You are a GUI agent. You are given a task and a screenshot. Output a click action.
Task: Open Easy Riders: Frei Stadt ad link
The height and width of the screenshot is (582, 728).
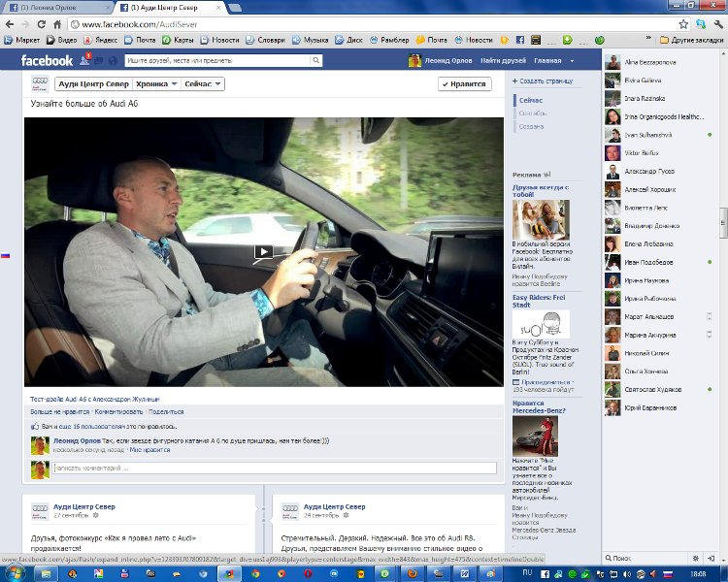tap(539, 302)
